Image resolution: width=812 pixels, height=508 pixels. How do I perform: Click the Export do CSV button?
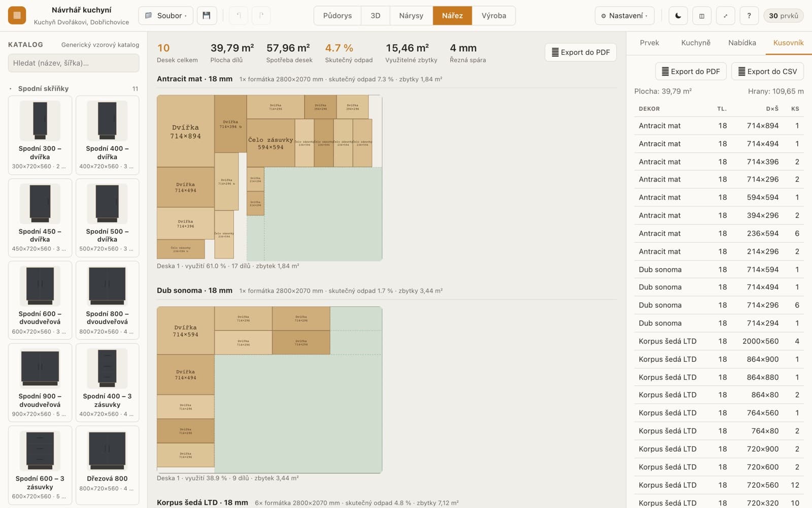[x=767, y=72]
